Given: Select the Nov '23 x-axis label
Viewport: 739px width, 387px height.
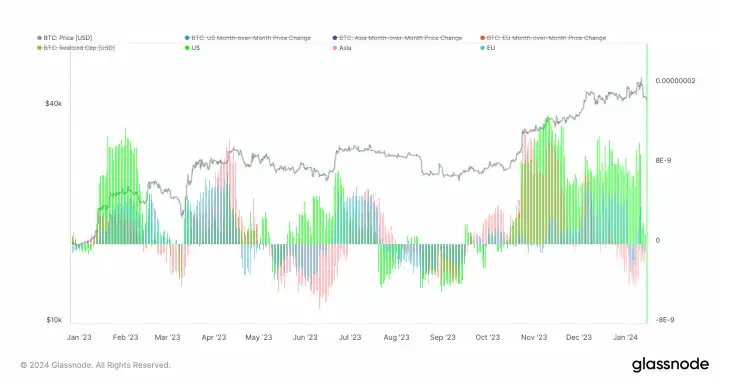Looking at the screenshot, I should [534, 337].
